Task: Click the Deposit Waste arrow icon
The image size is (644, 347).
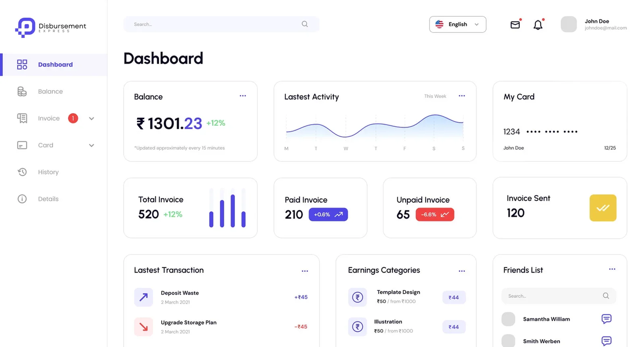Action: 143,297
